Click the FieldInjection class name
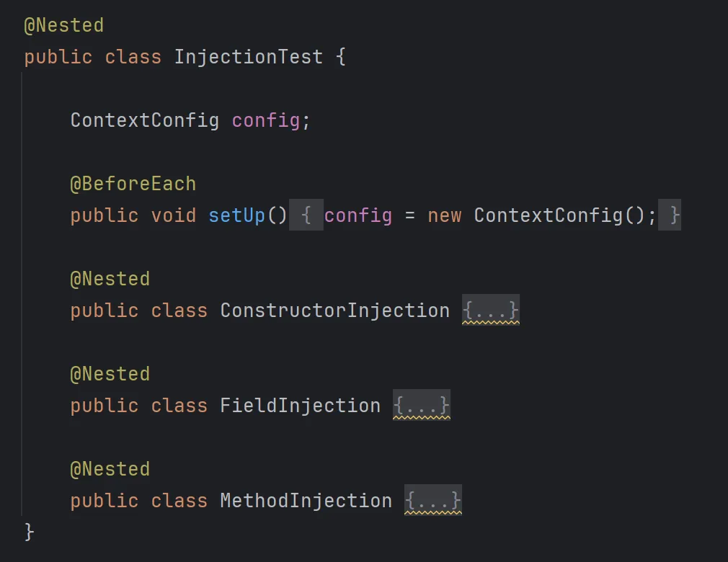Image resolution: width=728 pixels, height=562 pixels. tap(300, 406)
